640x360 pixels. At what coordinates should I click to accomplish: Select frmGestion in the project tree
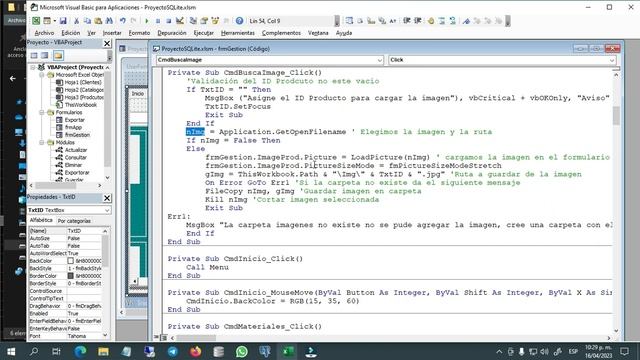[x=77, y=135]
